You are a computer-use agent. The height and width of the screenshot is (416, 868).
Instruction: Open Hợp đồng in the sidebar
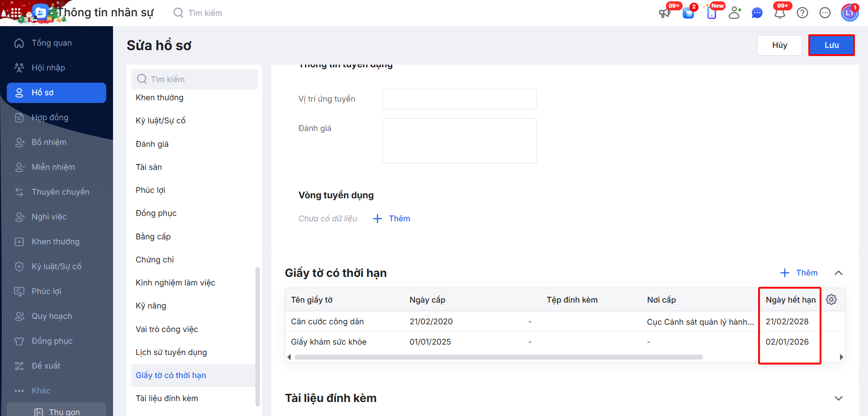50,117
